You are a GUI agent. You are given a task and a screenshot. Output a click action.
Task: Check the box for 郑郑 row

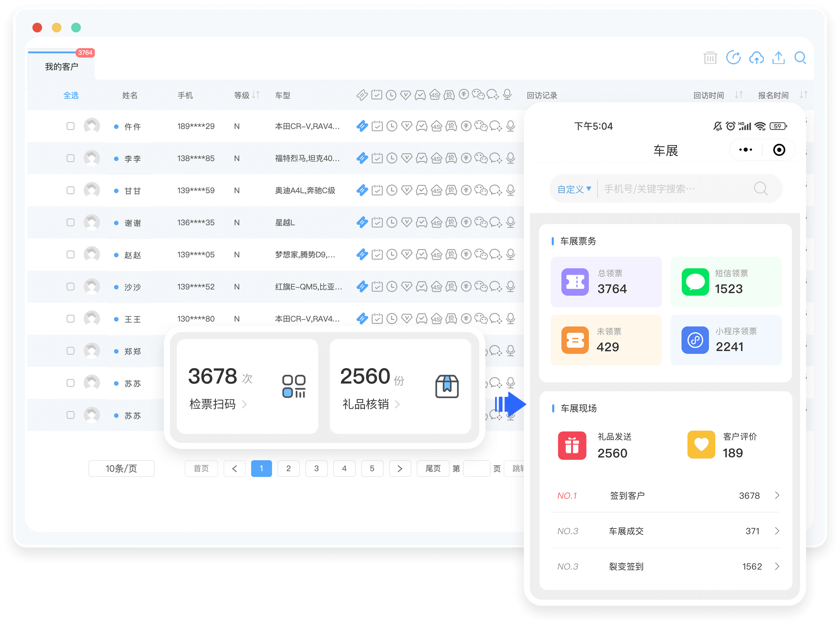click(70, 351)
